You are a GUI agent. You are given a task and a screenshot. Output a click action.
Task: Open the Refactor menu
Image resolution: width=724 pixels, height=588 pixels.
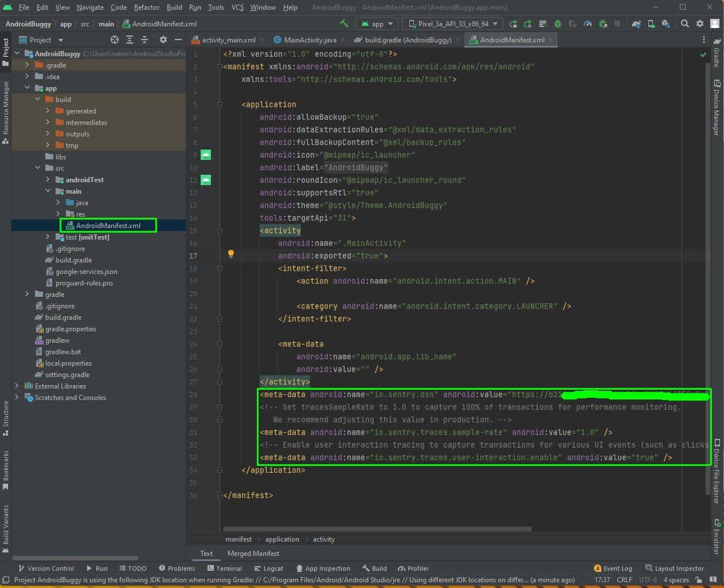click(x=146, y=7)
